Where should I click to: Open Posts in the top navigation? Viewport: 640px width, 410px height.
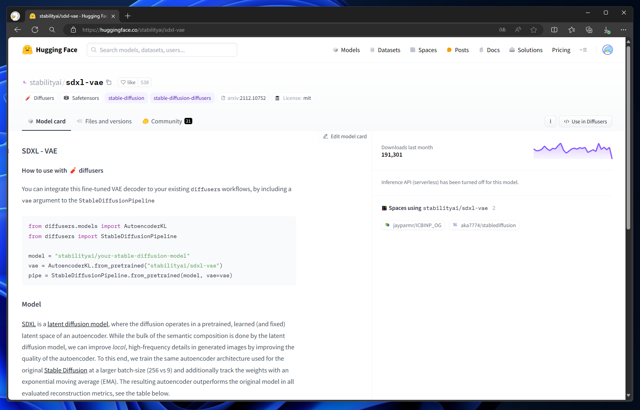[458, 50]
